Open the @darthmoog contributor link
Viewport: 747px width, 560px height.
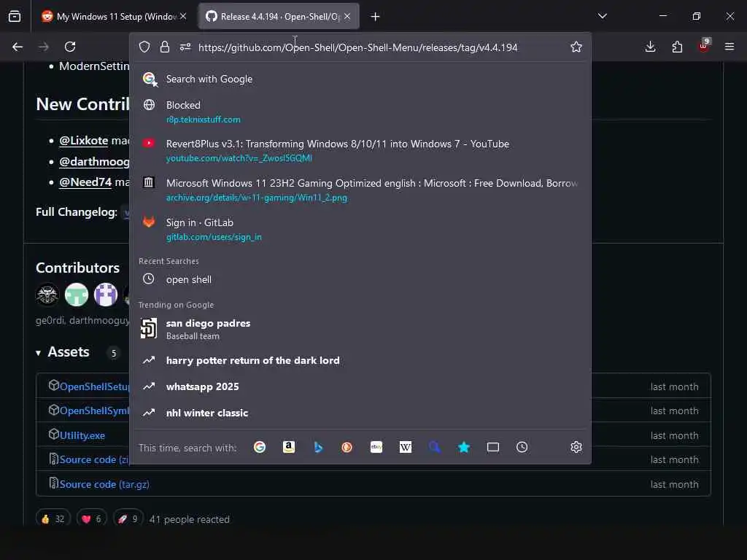(94, 161)
